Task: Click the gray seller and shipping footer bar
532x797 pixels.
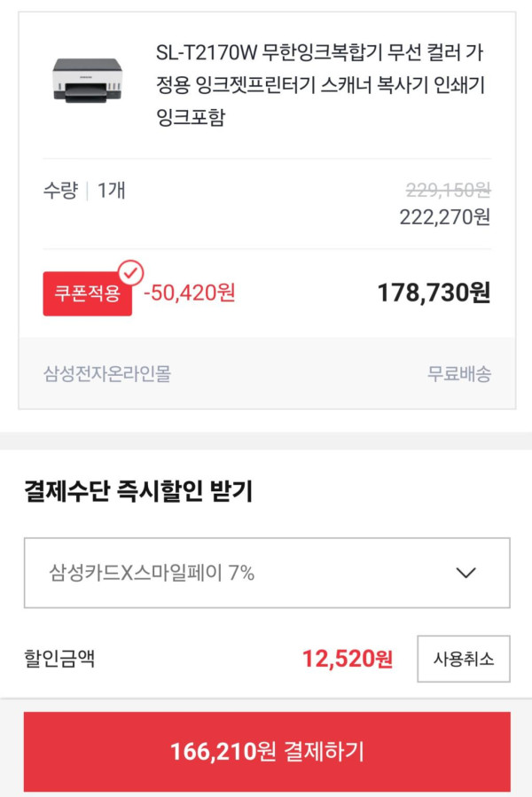Action: point(266,374)
